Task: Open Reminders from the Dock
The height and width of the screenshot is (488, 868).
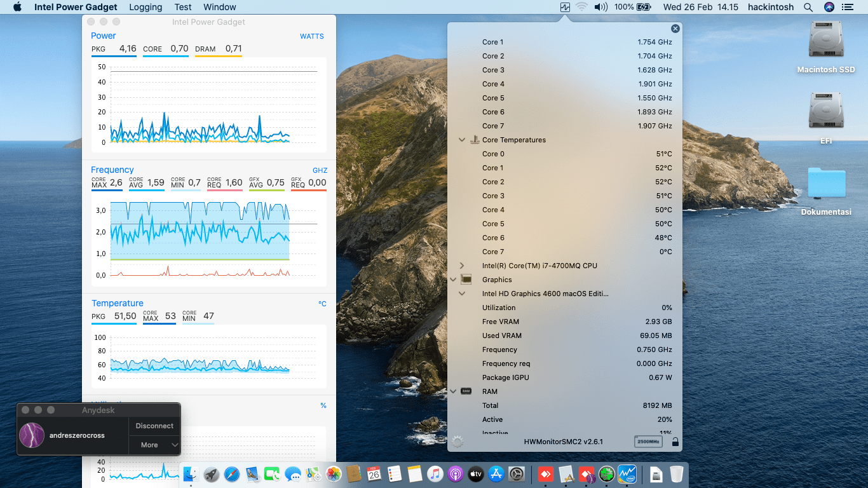Action: click(395, 473)
